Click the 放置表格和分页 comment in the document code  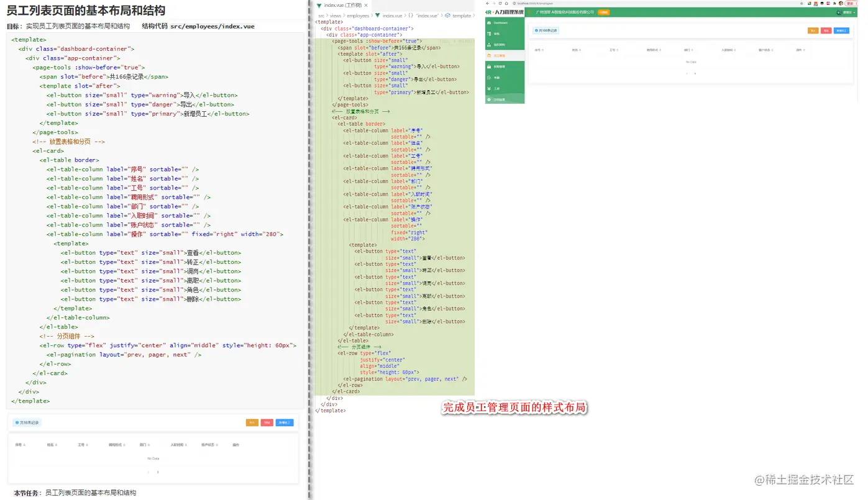pyautogui.click(x=69, y=142)
